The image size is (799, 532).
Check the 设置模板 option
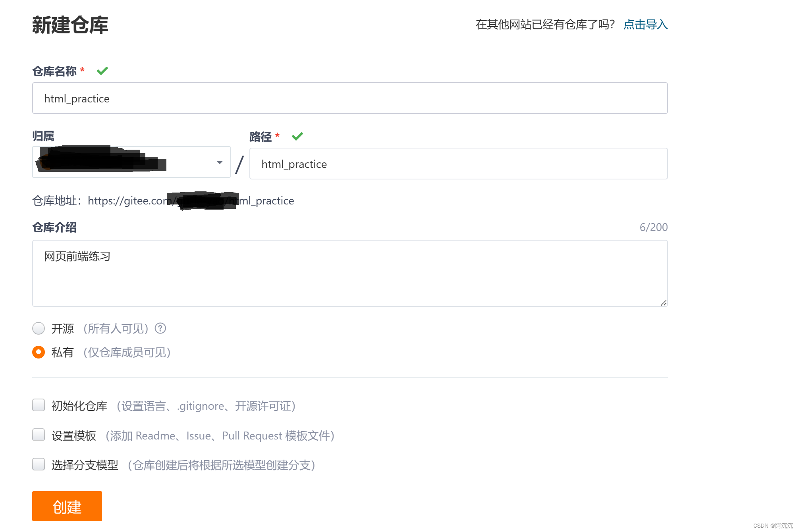[x=39, y=435]
